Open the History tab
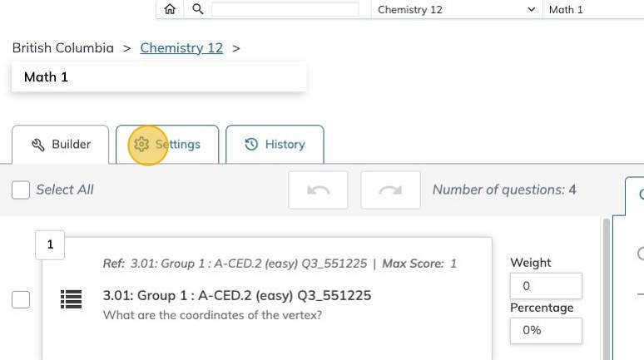The height and width of the screenshot is (360, 644). 275,145
